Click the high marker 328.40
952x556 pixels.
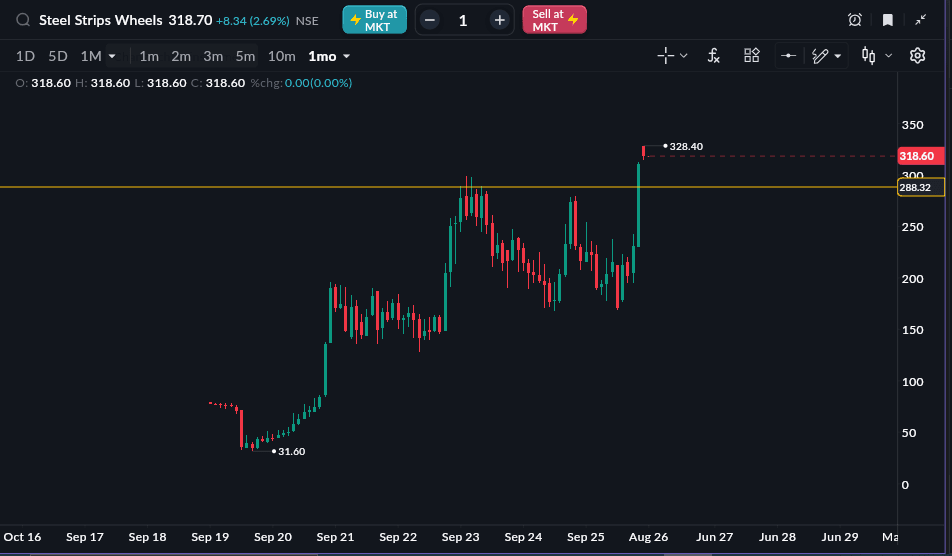coord(686,146)
